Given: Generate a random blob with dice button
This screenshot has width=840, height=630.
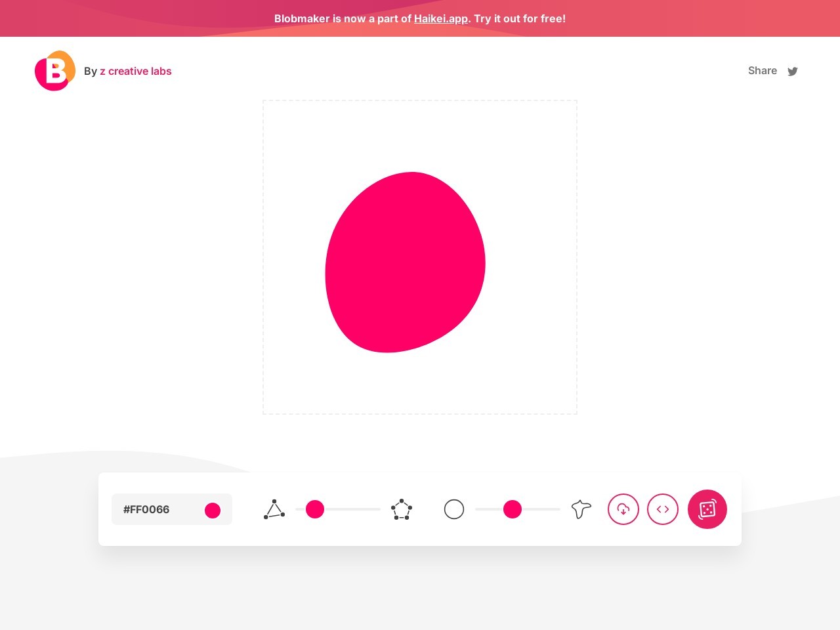Looking at the screenshot, I should 707,509.
